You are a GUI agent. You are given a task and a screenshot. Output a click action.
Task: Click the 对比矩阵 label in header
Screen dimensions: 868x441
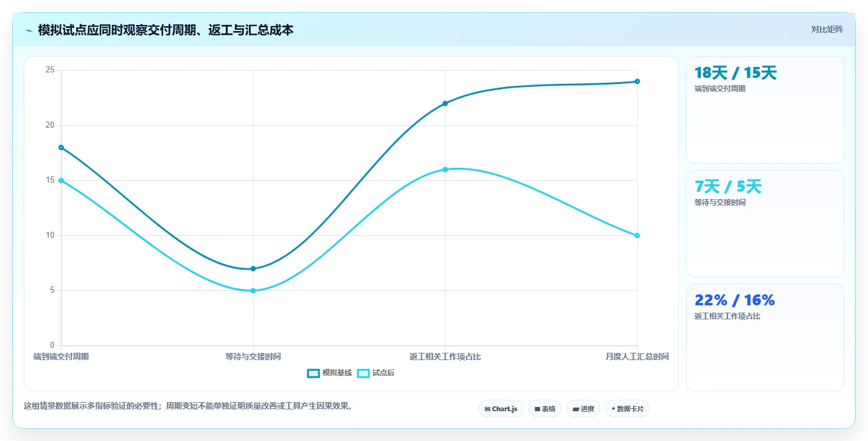coord(827,29)
